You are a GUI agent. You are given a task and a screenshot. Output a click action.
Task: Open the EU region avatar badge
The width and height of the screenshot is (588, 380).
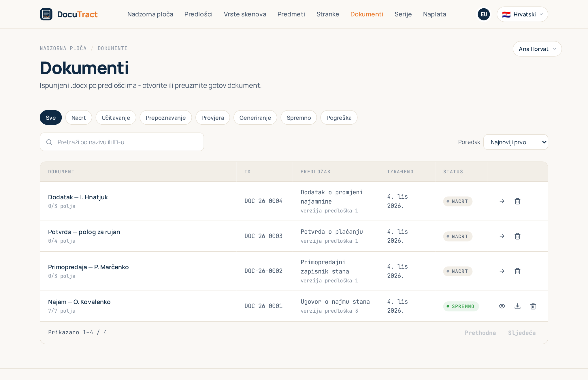point(484,14)
